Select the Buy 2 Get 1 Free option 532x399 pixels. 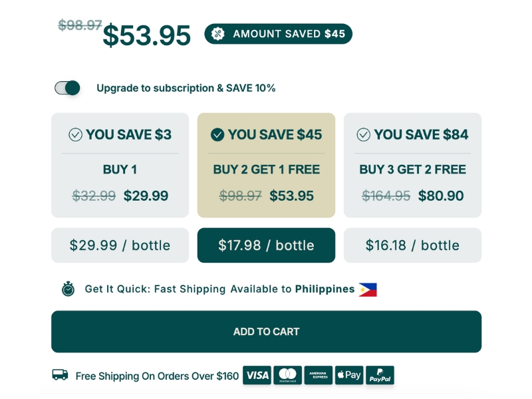[266, 165]
